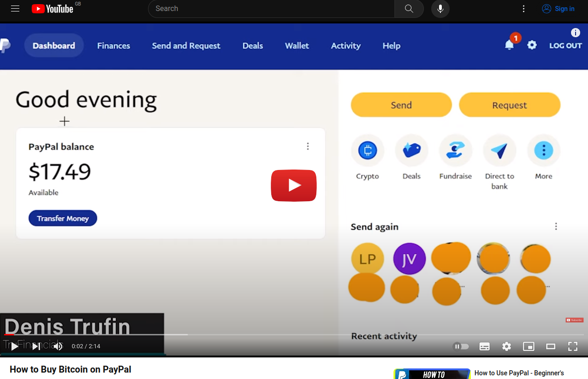This screenshot has height=379, width=588.
Task: Toggle the autoplay switch
Action: [461, 346]
